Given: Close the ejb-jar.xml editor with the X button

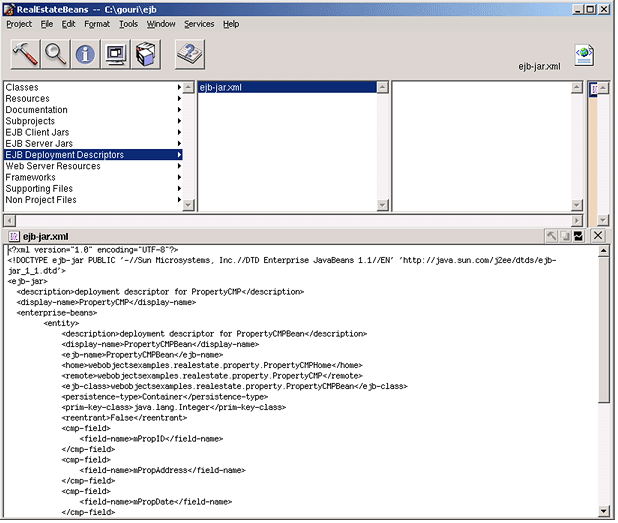Looking at the screenshot, I should pos(598,236).
